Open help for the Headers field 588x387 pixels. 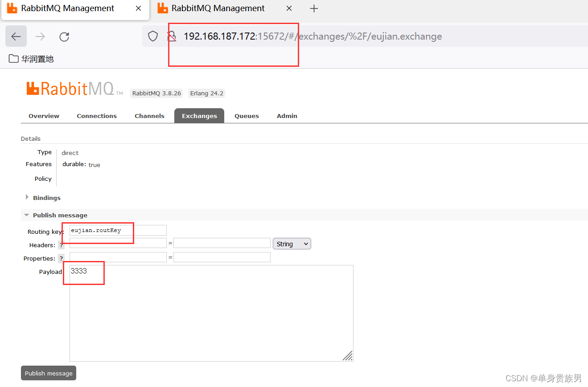(61, 245)
